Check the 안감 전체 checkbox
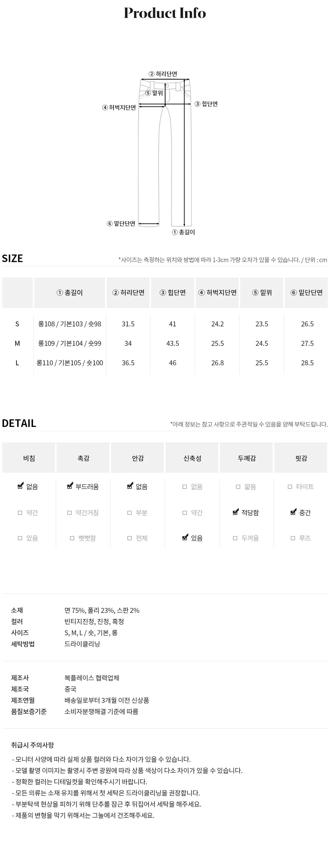Viewport: 330px width, 868px height. (129, 538)
